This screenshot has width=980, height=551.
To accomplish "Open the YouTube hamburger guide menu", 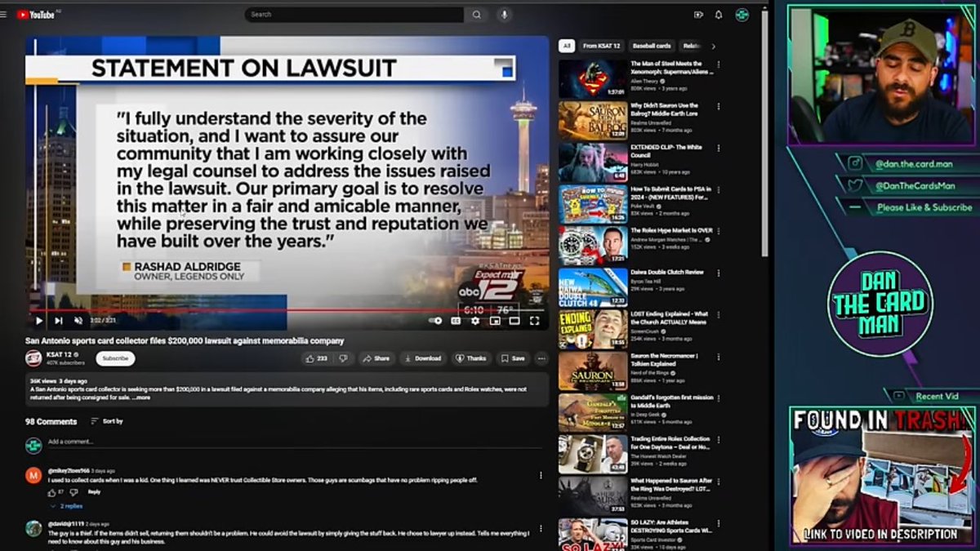I will 4,15.
